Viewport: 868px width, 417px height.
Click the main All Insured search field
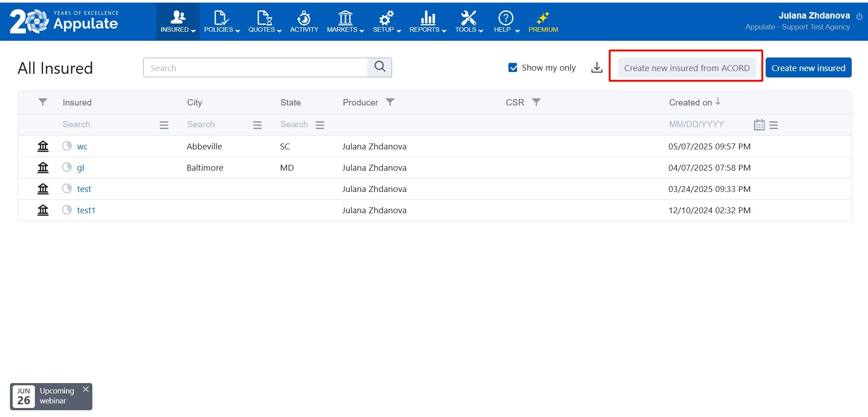tap(255, 68)
